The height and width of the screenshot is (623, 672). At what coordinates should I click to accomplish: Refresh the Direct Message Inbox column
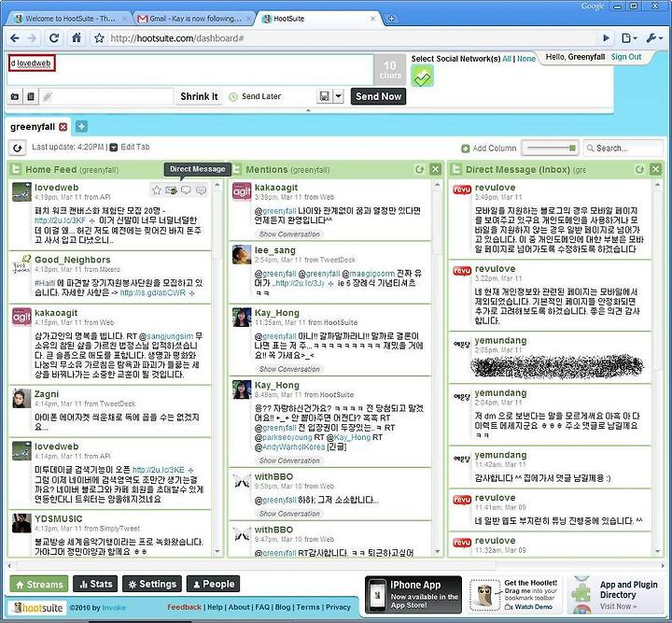(x=640, y=169)
